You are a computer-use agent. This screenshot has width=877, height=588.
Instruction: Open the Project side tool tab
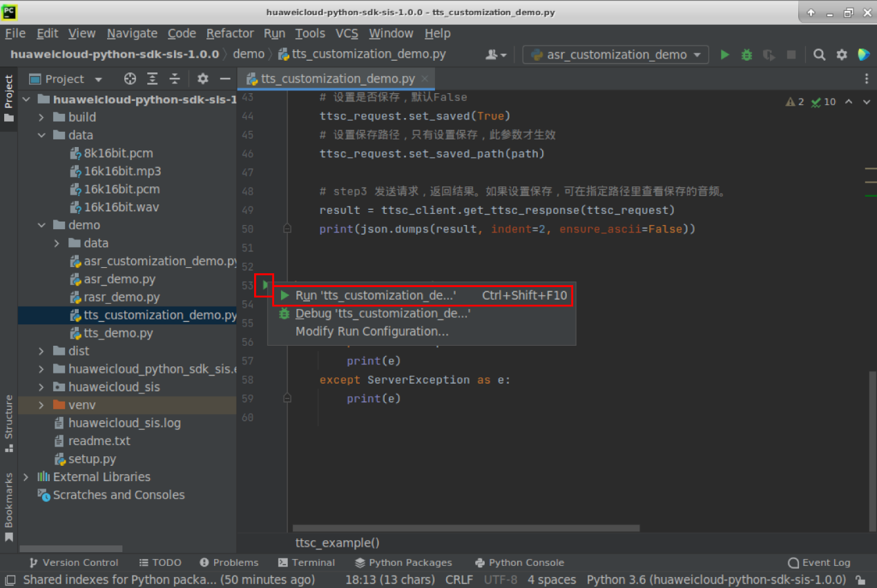coord(9,99)
